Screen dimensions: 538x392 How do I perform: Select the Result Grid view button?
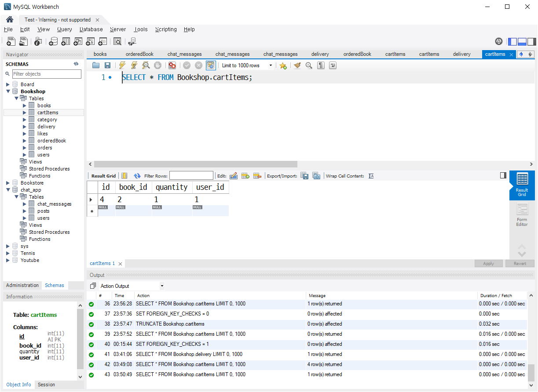click(522, 185)
